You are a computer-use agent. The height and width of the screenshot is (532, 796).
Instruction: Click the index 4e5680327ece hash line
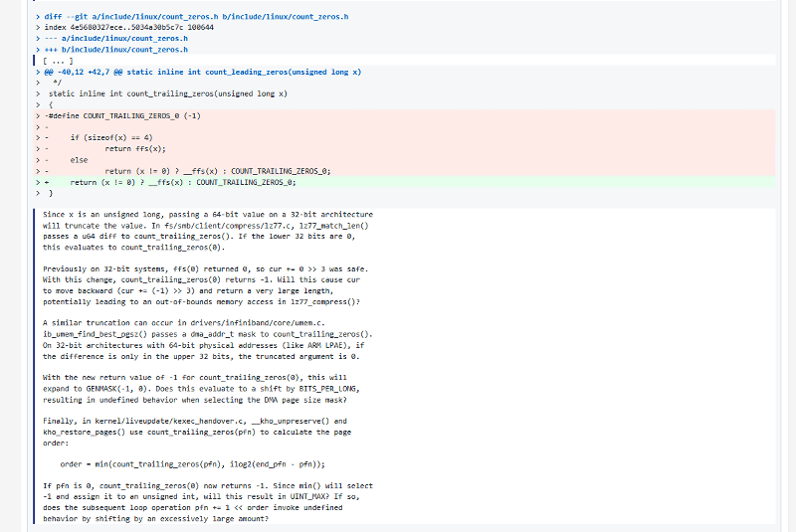(129, 27)
